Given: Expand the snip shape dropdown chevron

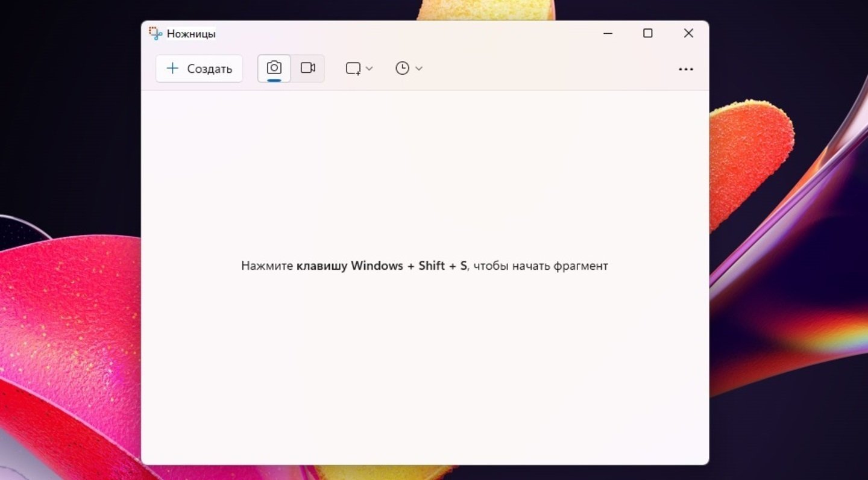Looking at the screenshot, I should click(370, 69).
